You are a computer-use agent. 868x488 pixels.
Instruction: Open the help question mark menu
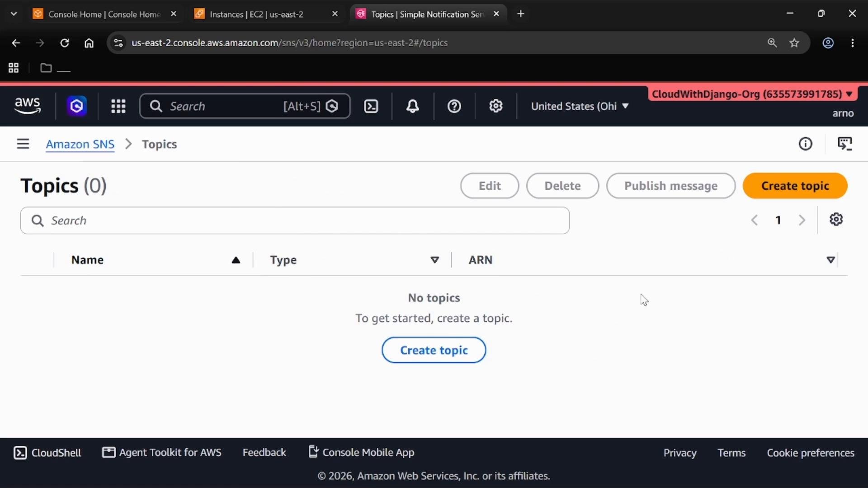click(x=454, y=106)
